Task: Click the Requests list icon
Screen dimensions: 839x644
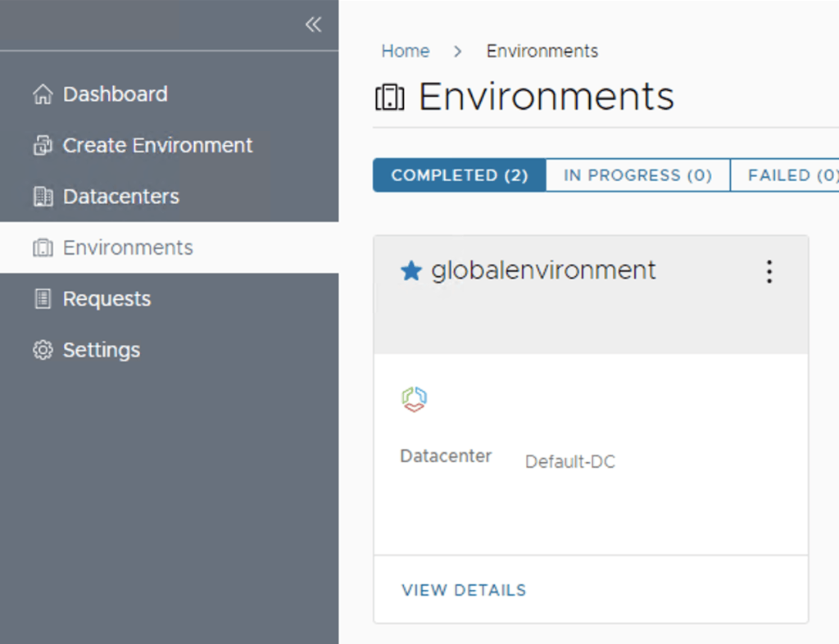Action: click(x=42, y=299)
